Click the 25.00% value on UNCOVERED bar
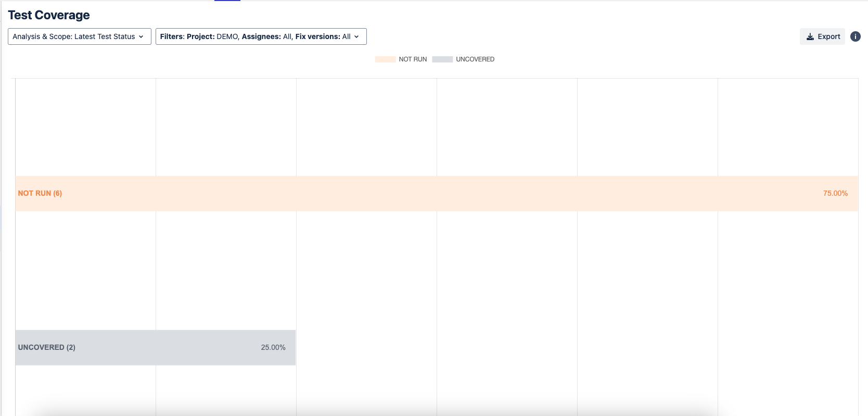Screen dimensions: 868x416 [x=273, y=347]
